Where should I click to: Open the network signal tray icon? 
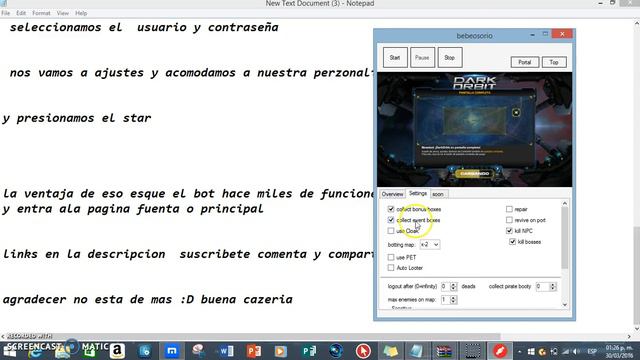pyautogui.click(x=565, y=351)
